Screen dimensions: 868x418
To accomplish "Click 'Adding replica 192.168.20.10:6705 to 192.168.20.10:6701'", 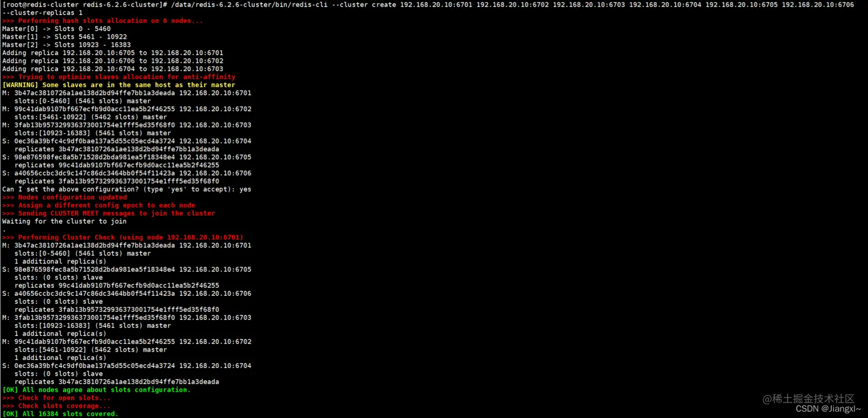I will pos(113,53).
